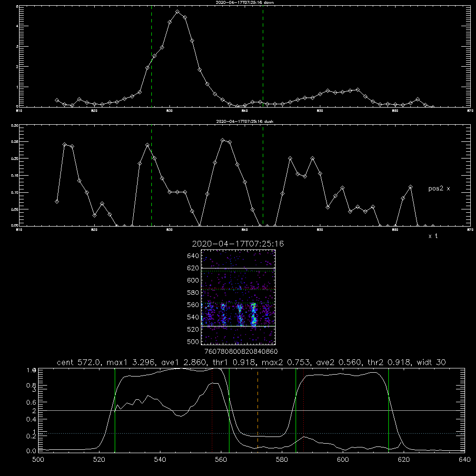Click the solid green line at 615 in bottom plot
The image size is (476, 476).
(x=388, y=410)
